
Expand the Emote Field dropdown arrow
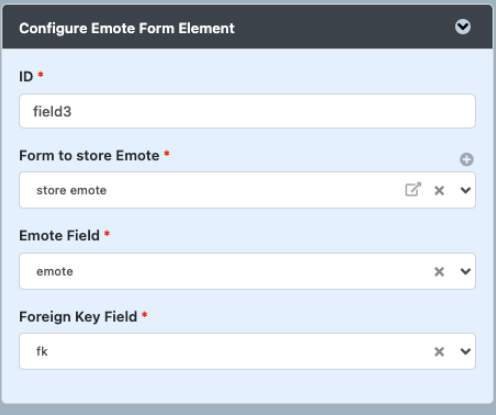465,271
